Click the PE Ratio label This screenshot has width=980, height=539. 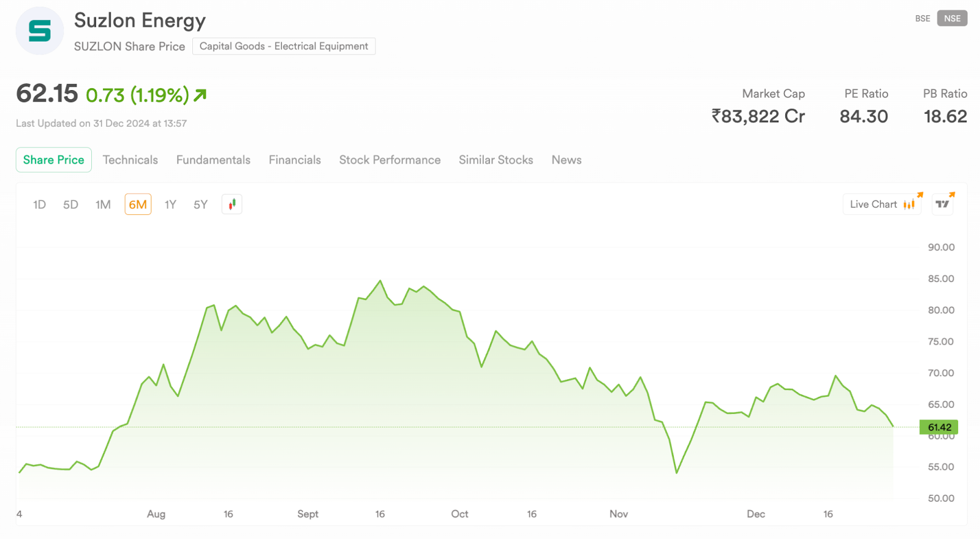866,94
